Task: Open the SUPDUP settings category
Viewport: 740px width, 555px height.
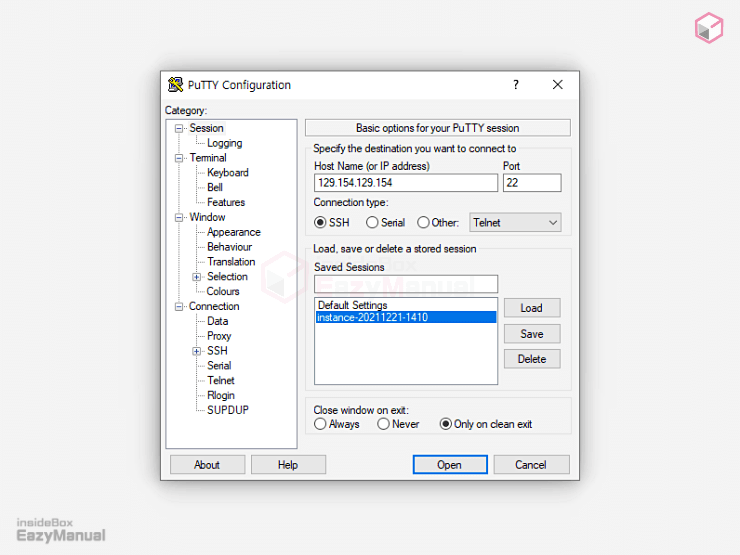Action: coord(228,410)
